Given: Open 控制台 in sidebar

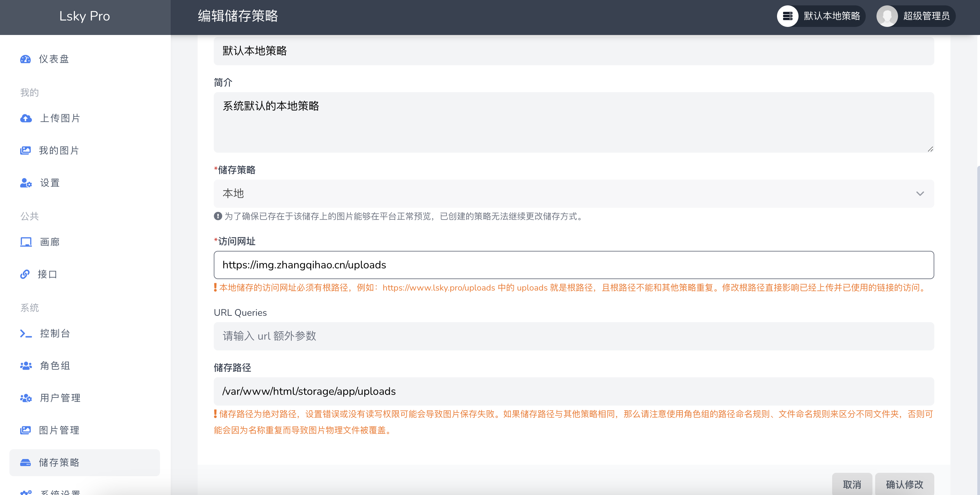Looking at the screenshot, I should pos(84,334).
